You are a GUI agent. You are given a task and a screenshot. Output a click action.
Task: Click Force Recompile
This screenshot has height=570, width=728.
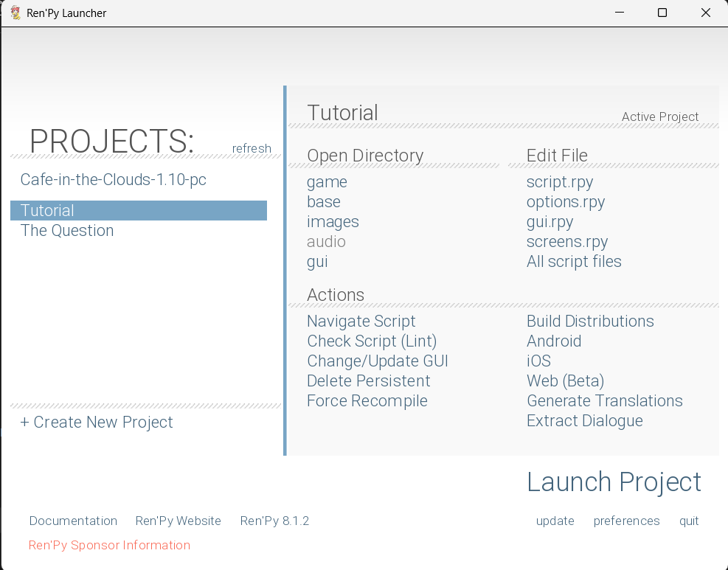point(367,401)
